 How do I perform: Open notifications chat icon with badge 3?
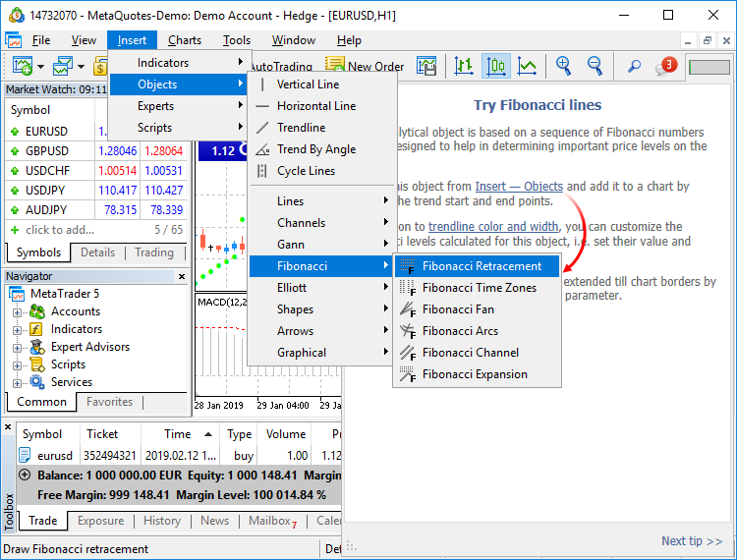point(665,67)
